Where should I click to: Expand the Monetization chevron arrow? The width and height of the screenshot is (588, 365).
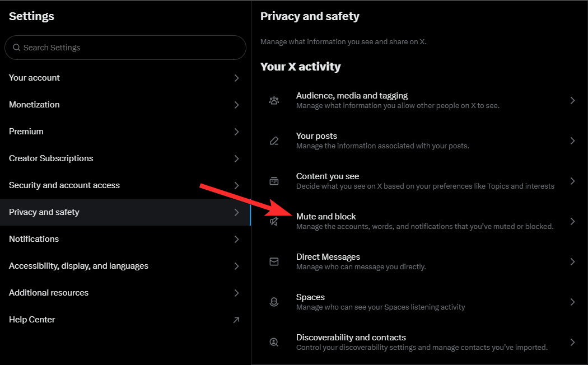click(236, 105)
